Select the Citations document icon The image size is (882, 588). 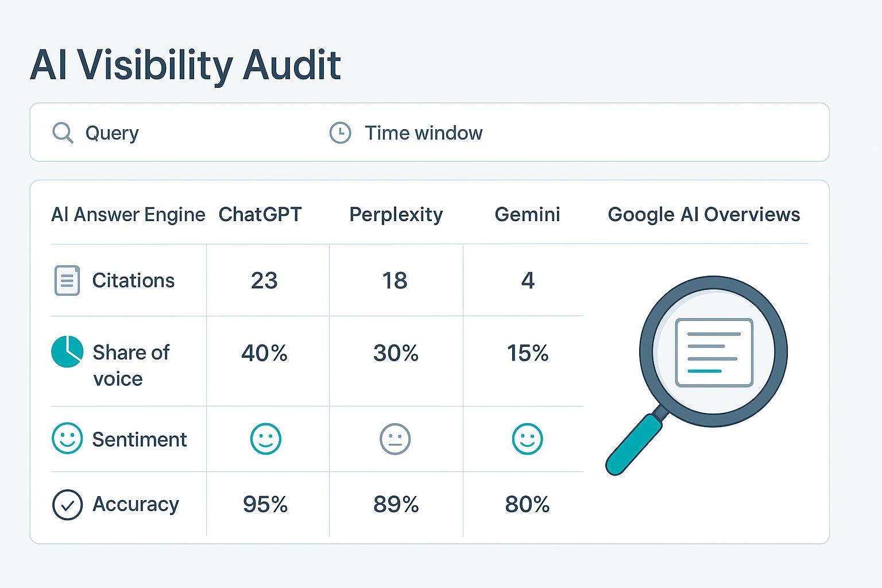point(67,280)
